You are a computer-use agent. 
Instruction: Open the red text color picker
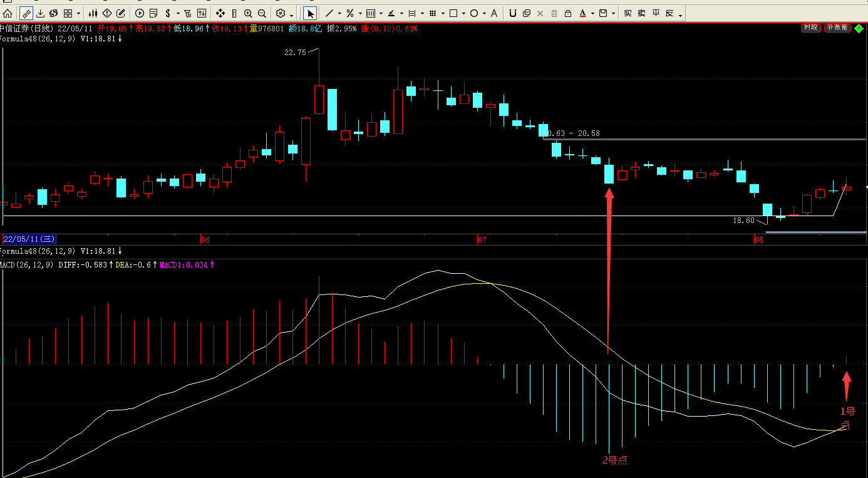click(x=582, y=13)
